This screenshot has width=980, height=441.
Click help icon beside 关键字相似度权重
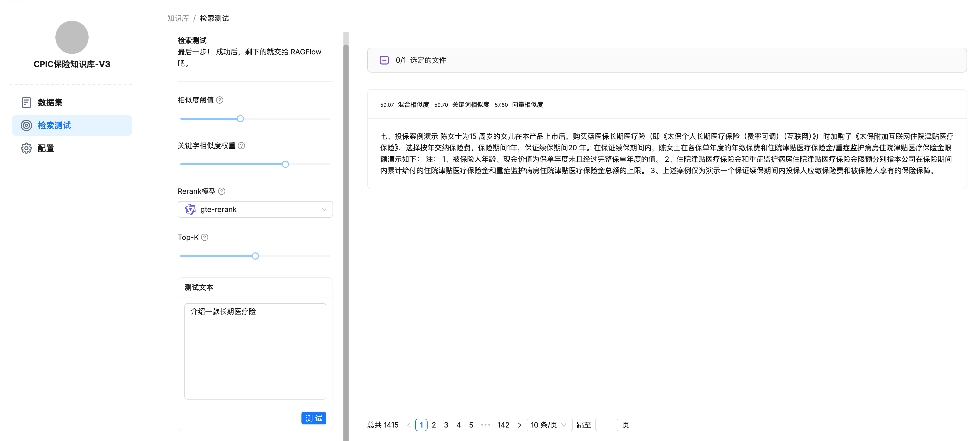tap(241, 146)
